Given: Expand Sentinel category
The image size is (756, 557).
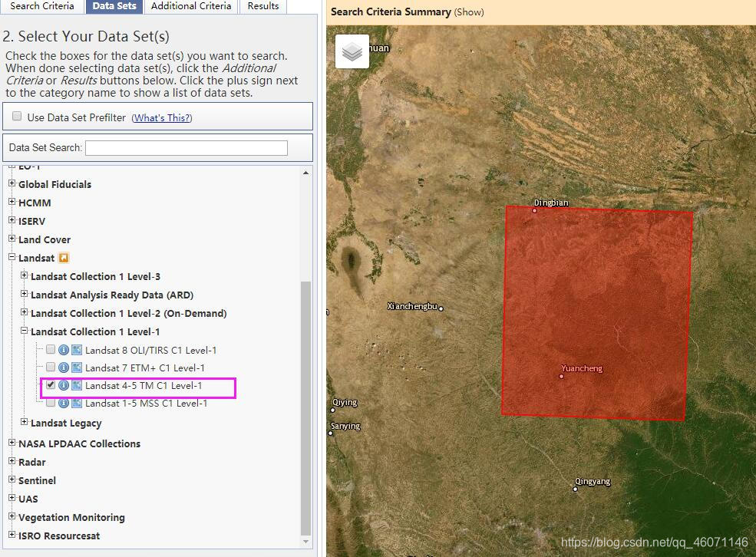Looking at the screenshot, I should coord(12,479).
